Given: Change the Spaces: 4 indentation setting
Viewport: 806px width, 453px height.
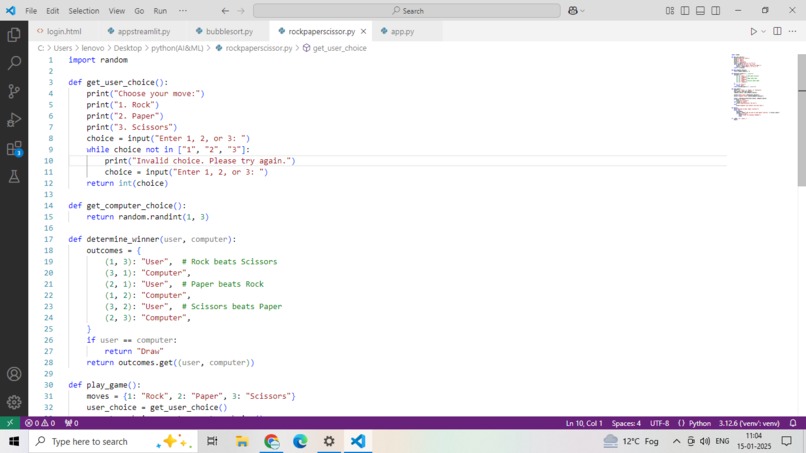Looking at the screenshot, I should (626, 423).
